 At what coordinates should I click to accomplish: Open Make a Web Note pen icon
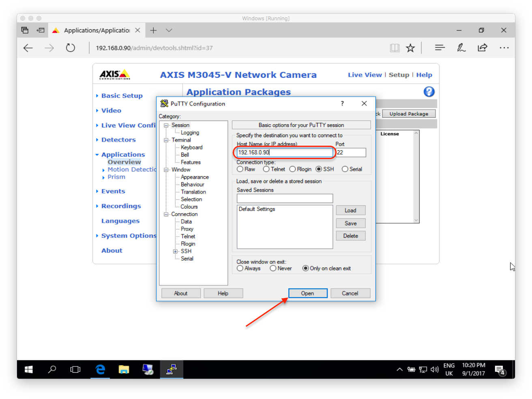click(x=461, y=48)
